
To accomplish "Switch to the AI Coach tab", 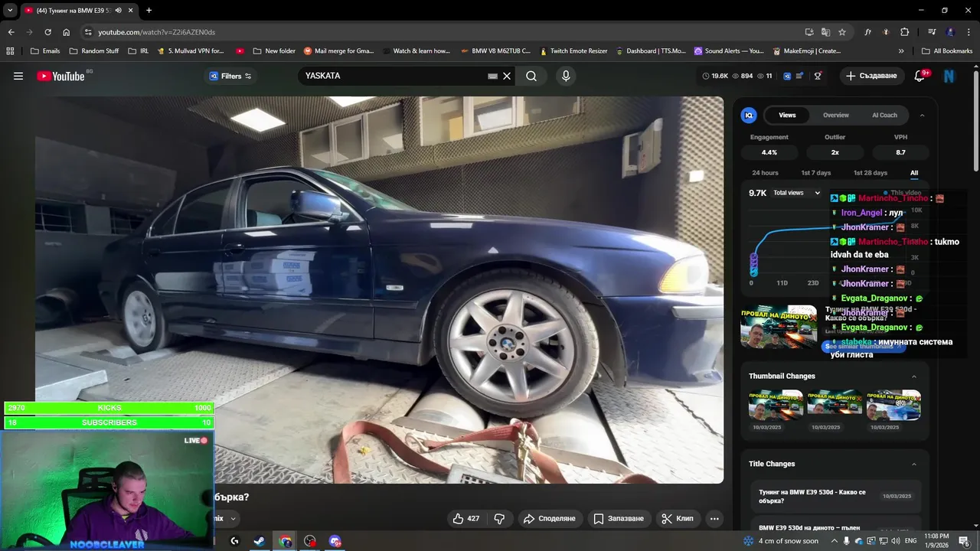I will (884, 115).
